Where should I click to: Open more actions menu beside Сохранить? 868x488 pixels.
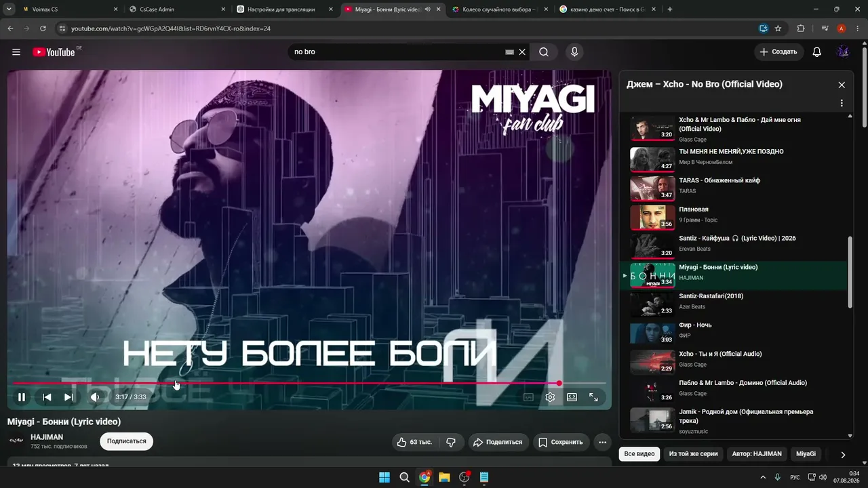[602, 442]
